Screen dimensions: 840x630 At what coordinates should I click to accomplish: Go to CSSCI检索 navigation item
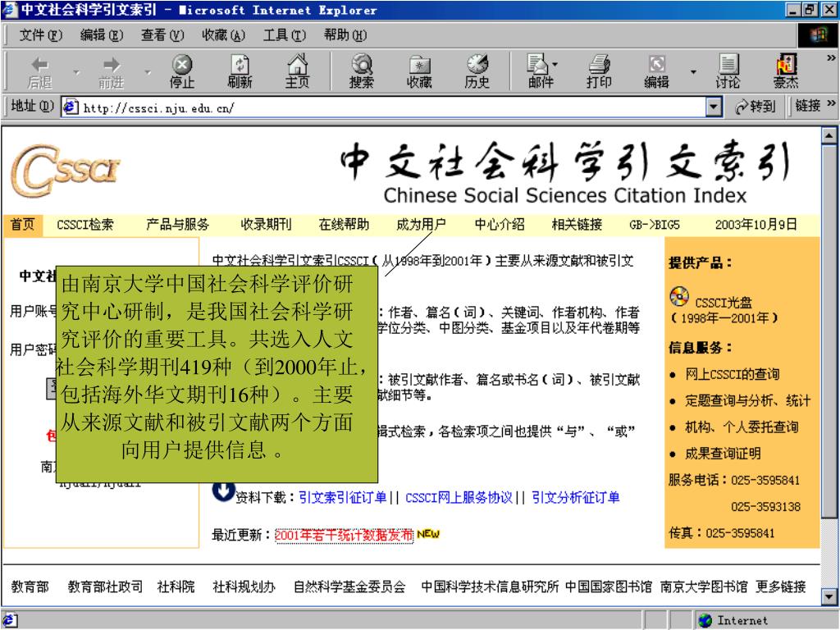85,225
